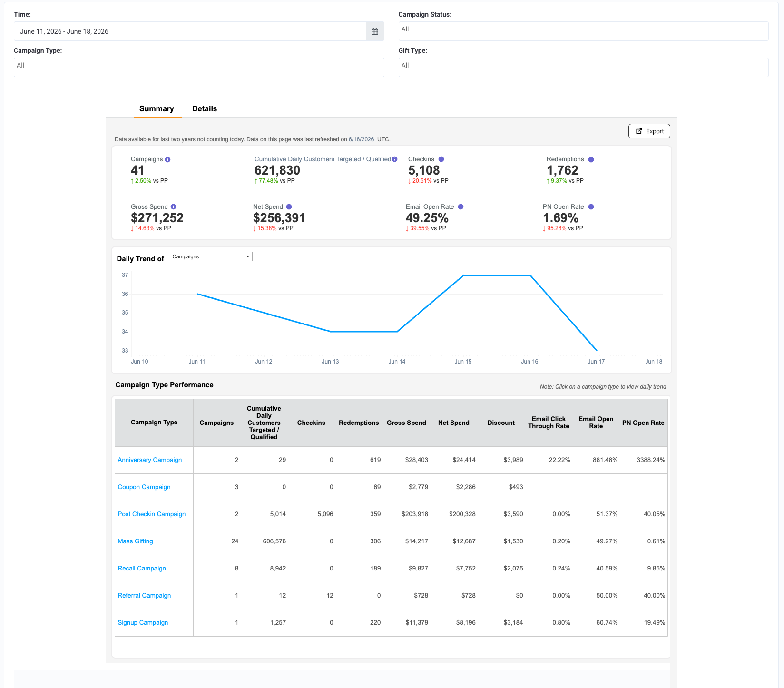Screen dimensions: 784x688
Task: Click the Email Open Rate info icon
Action: 461,207
